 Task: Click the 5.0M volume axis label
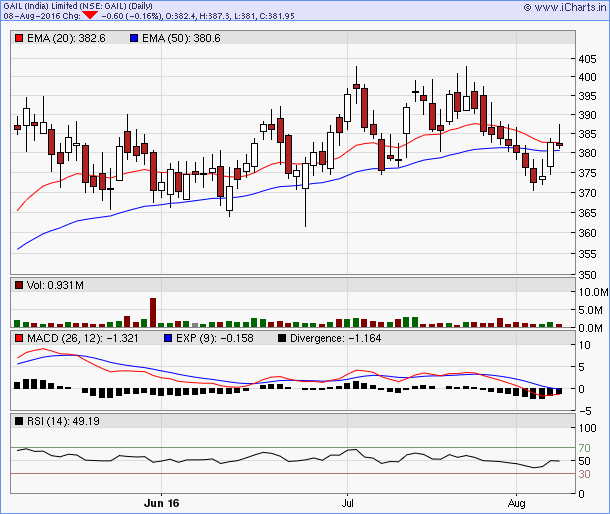590,310
